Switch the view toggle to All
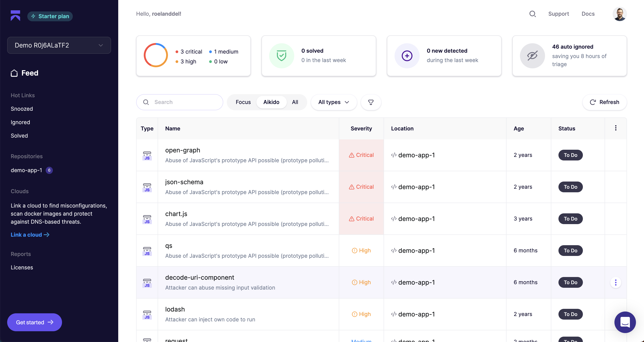The width and height of the screenshot is (644, 342). point(295,102)
